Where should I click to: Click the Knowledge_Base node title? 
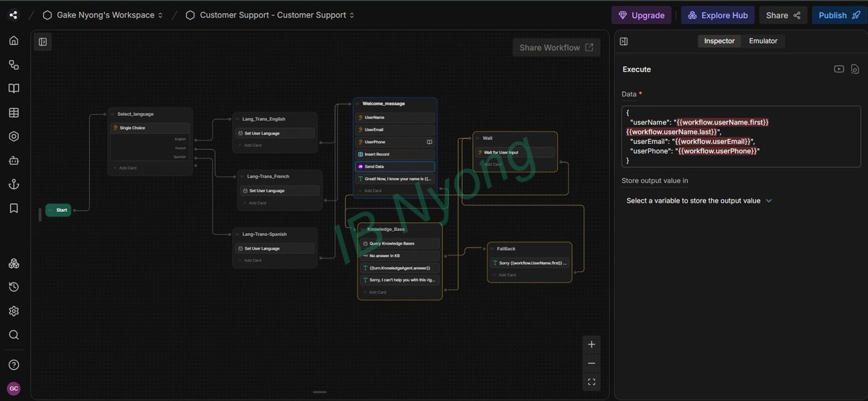[x=386, y=229]
